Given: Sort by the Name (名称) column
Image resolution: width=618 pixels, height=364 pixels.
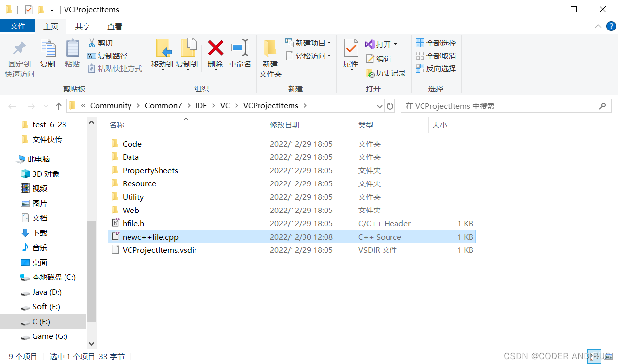Looking at the screenshot, I should [117, 125].
